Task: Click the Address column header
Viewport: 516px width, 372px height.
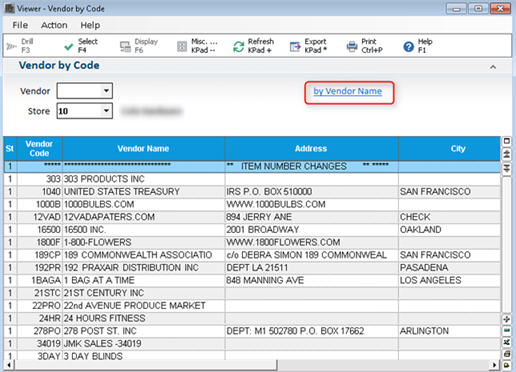Action: [311, 149]
